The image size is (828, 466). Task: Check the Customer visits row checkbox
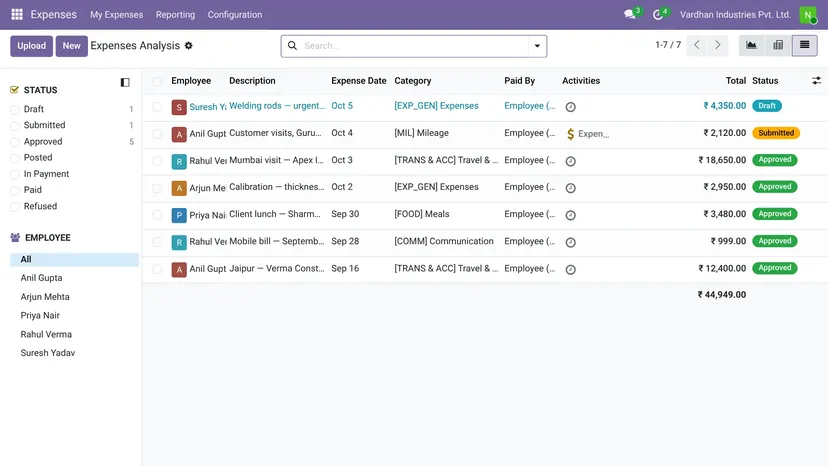(x=157, y=134)
